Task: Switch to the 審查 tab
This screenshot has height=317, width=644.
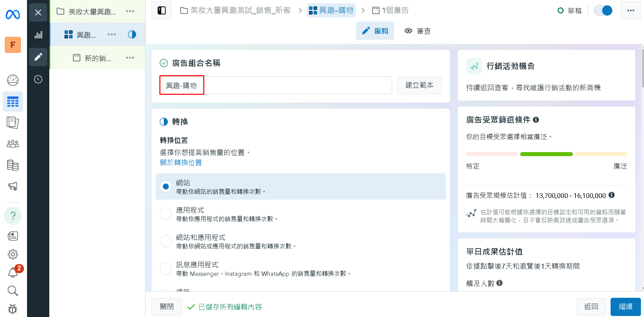Action: (x=417, y=31)
